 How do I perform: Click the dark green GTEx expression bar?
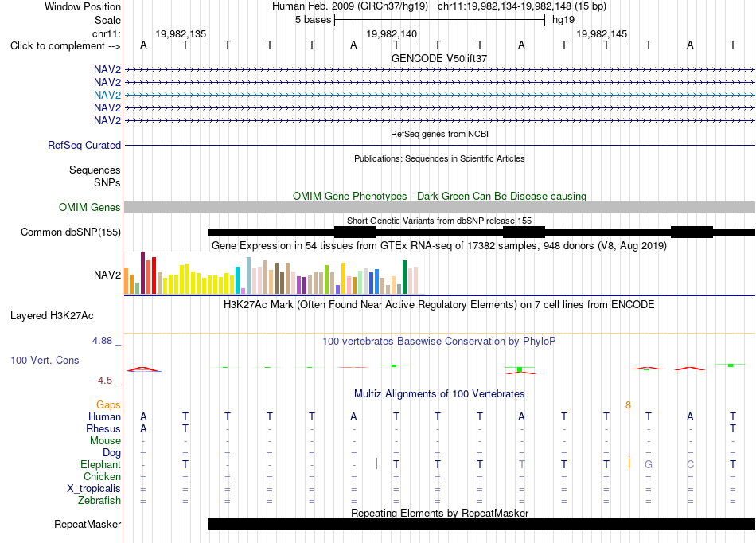[x=404, y=277]
